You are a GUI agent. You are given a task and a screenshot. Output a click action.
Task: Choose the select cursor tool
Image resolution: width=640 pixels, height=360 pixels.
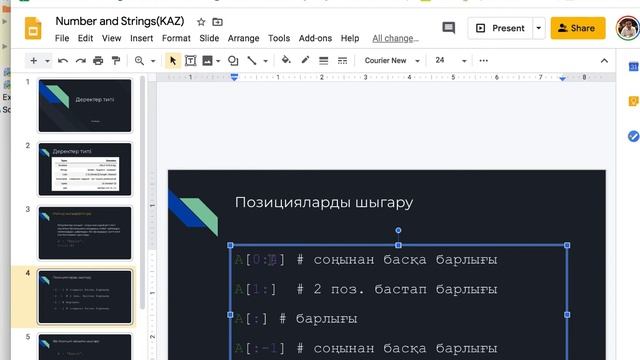pyautogui.click(x=173, y=61)
